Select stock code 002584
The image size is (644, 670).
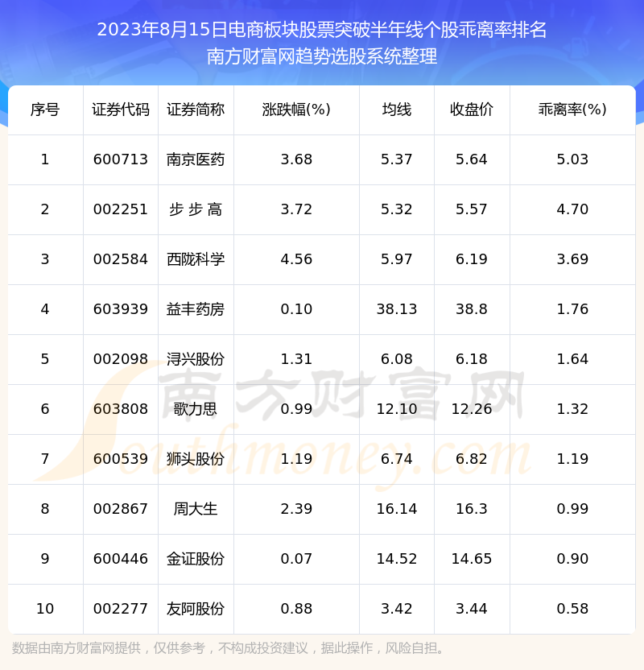121,259
